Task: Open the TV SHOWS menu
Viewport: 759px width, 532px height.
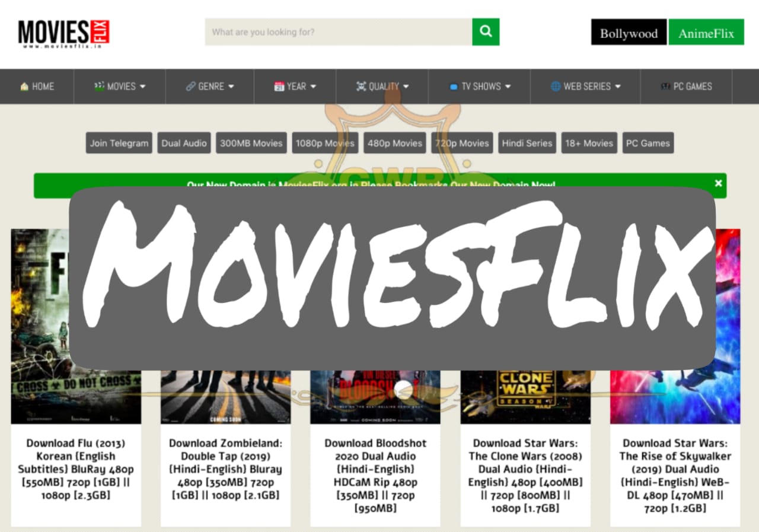Action: [480, 87]
